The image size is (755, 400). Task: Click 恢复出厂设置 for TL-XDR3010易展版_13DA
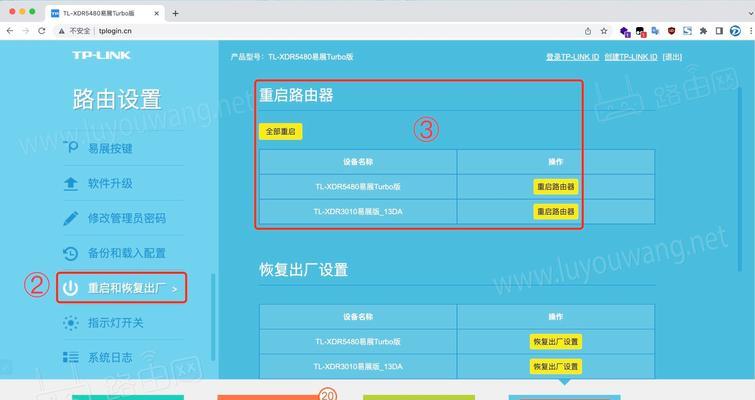click(x=556, y=367)
